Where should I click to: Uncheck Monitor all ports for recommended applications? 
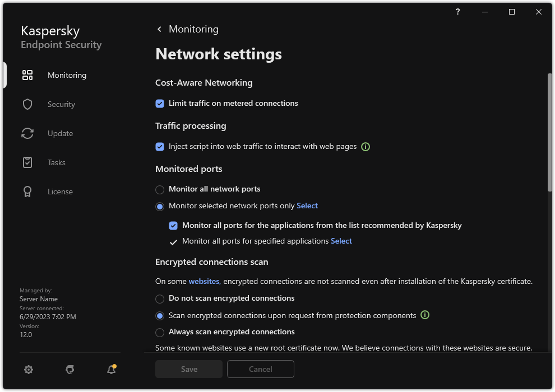pos(173,225)
